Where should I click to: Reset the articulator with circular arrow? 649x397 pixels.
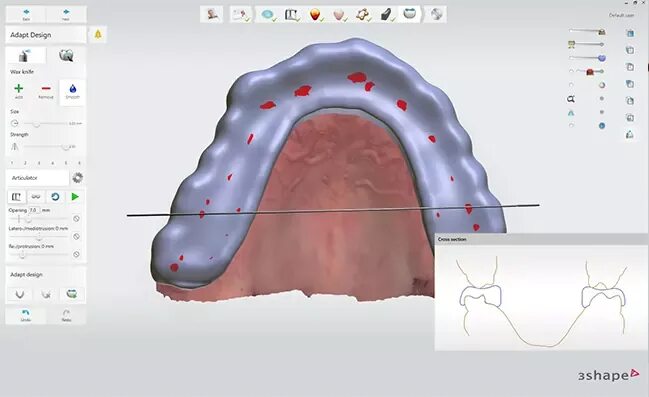[55, 197]
